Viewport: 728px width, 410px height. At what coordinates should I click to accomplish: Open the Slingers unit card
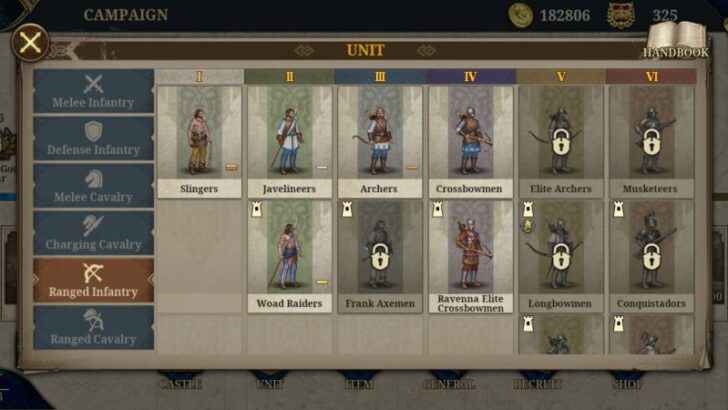(x=199, y=142)
